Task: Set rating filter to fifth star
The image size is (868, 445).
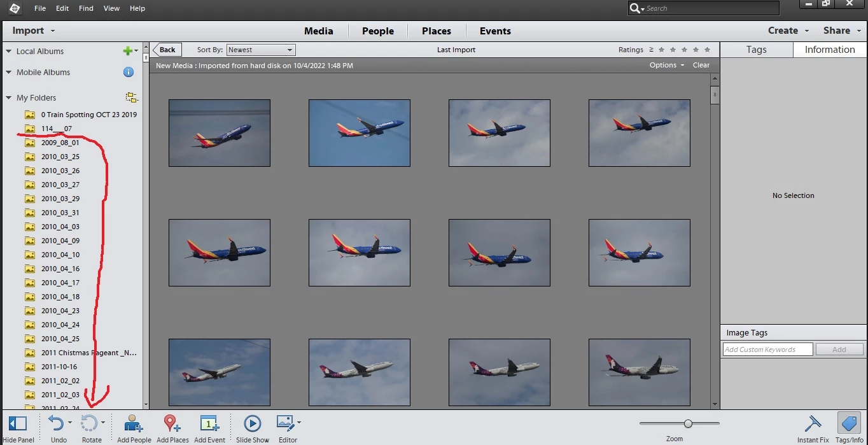Action: (x=707, y=50)
